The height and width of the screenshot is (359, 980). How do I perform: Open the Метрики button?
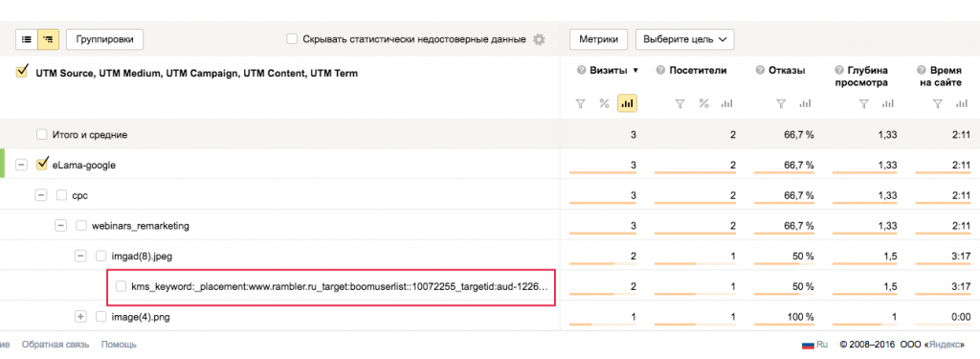598,39
